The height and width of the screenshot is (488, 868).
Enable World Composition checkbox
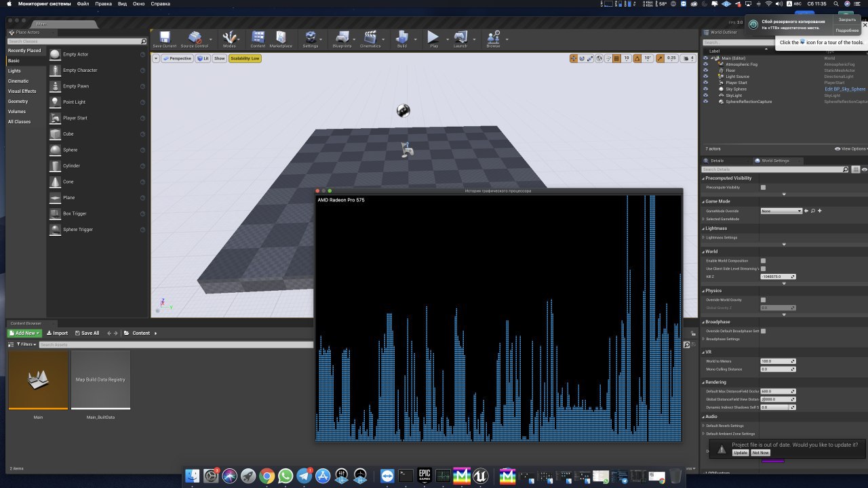click(x=763, y=260)
